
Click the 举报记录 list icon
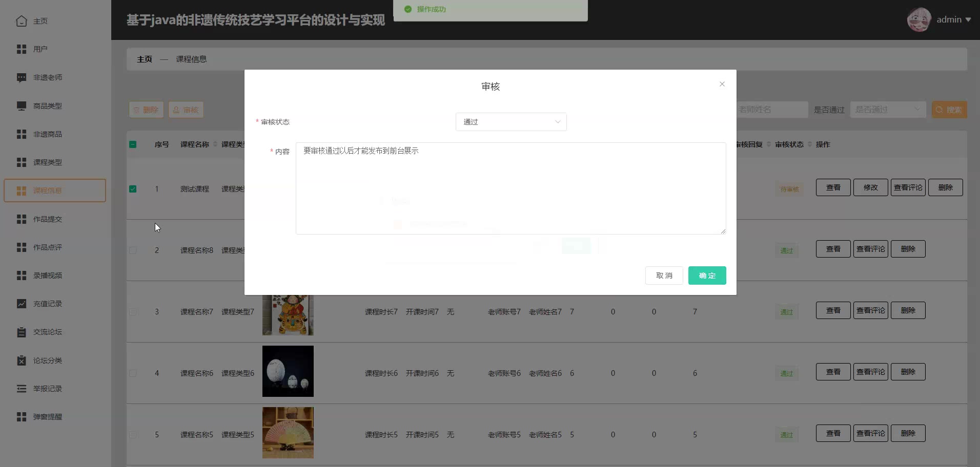22,389
